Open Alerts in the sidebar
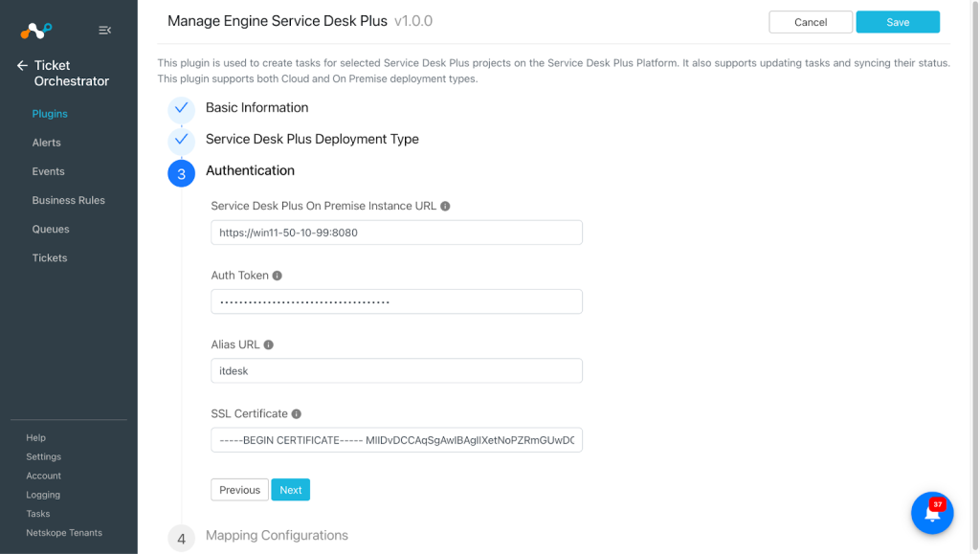Screen dimensions: 980x554 (46, 143)
